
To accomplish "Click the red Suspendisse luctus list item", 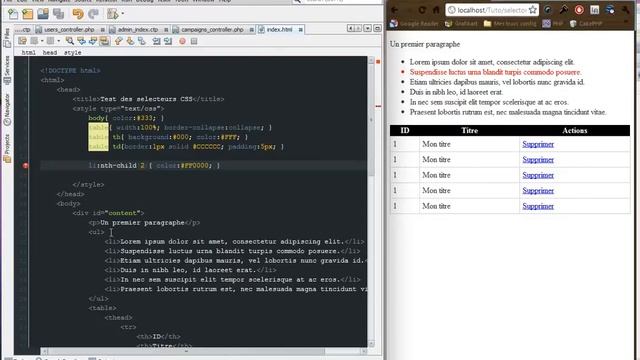I will [496, 72].
